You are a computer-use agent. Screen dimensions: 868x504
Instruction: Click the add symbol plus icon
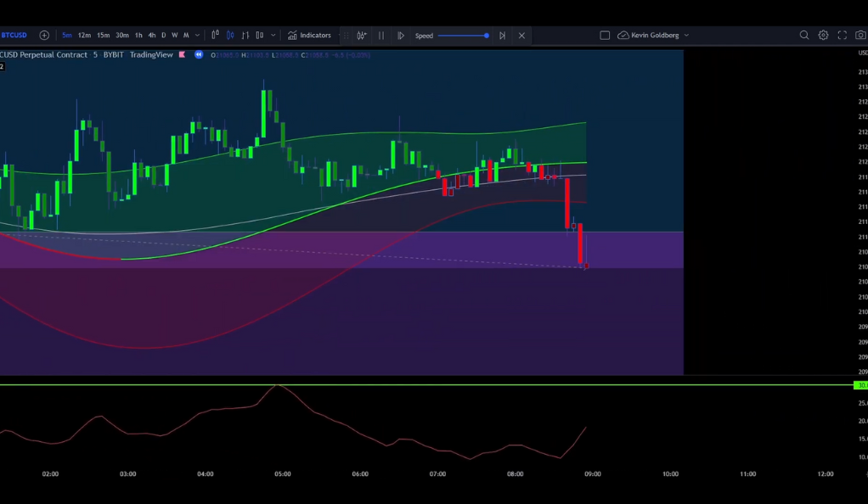[x=44, y=36]
